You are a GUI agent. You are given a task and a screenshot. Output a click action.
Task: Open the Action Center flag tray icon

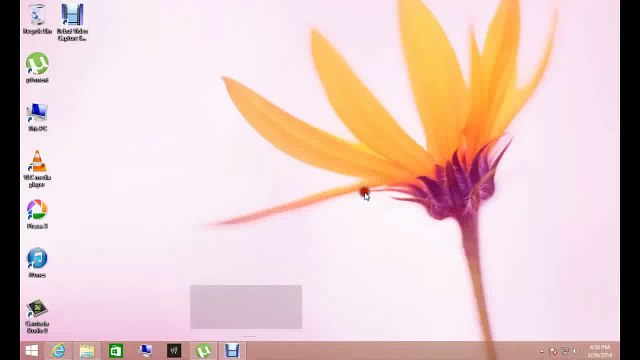tap(553, 351)
